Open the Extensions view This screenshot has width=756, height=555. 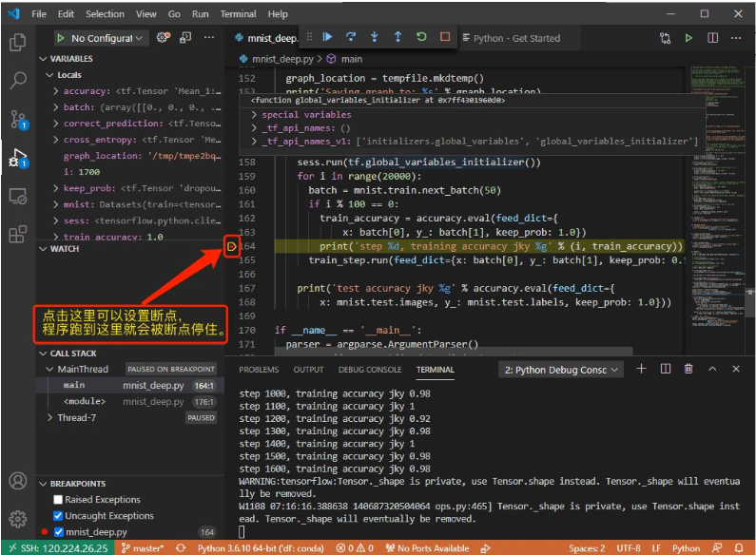pyautogui.click(x=18, y=234)
